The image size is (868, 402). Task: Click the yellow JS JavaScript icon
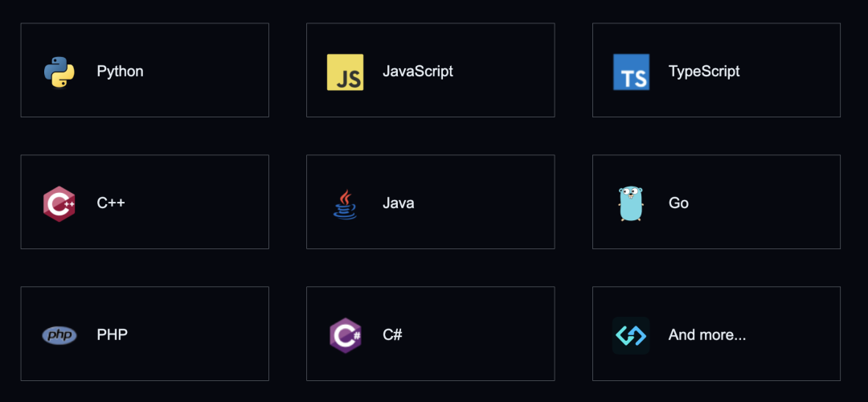pos(345,72)
